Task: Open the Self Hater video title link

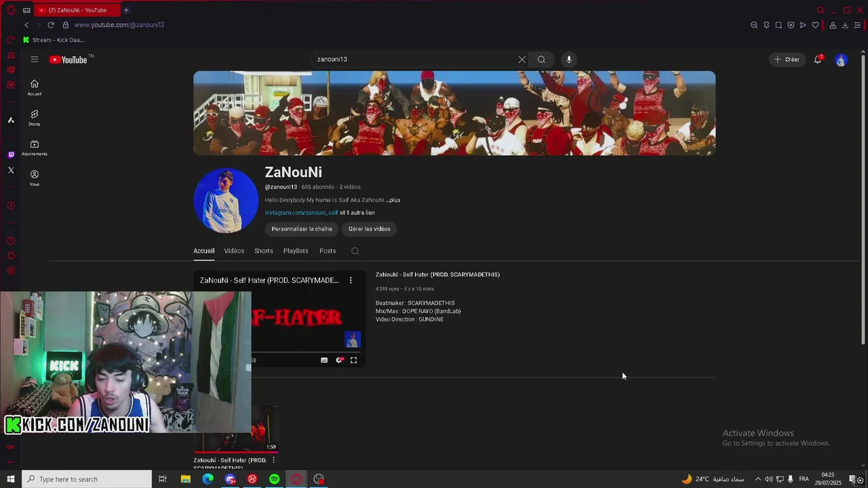Action: [437, 274]
